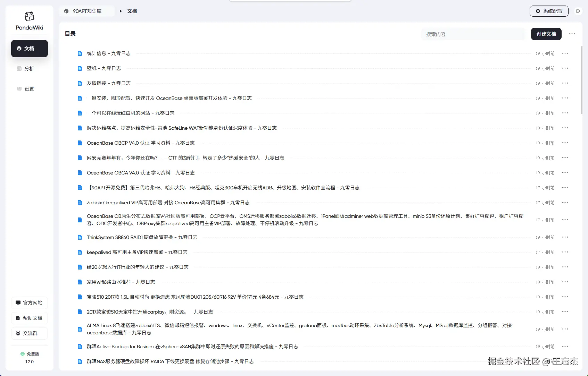588x376 pixels.
Task: Open 宝骏510 2017款 更换途虎轮胎 document
Action: [x=195, y=297]
